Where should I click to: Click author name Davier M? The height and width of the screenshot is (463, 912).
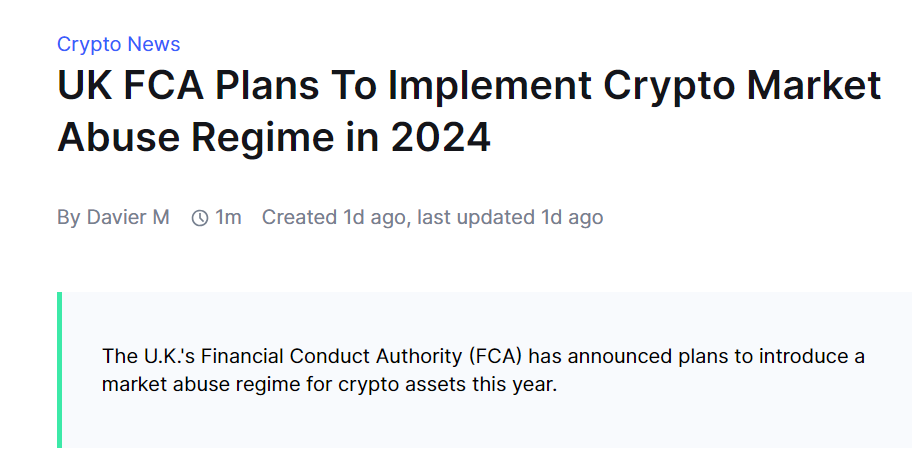[128, 217]
